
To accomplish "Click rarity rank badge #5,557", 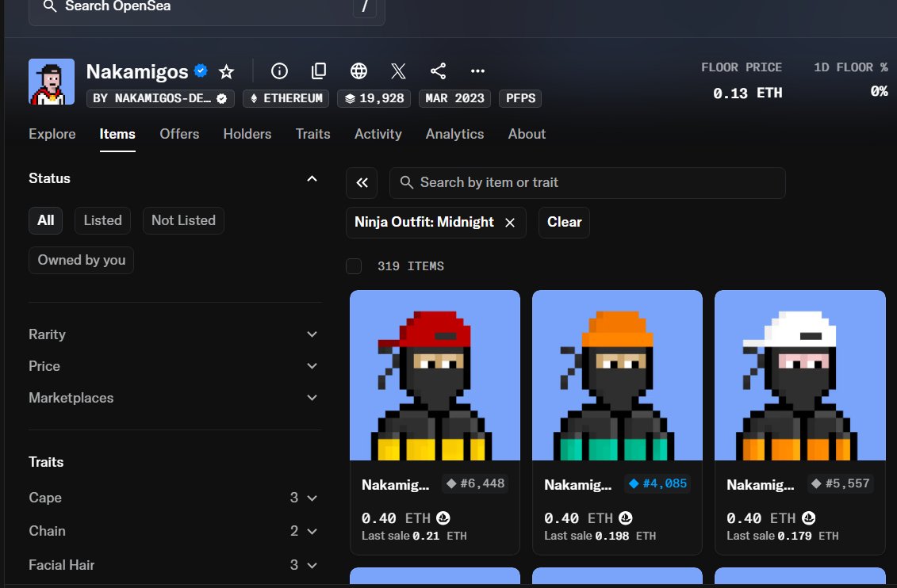I will (x=840, y=483).
